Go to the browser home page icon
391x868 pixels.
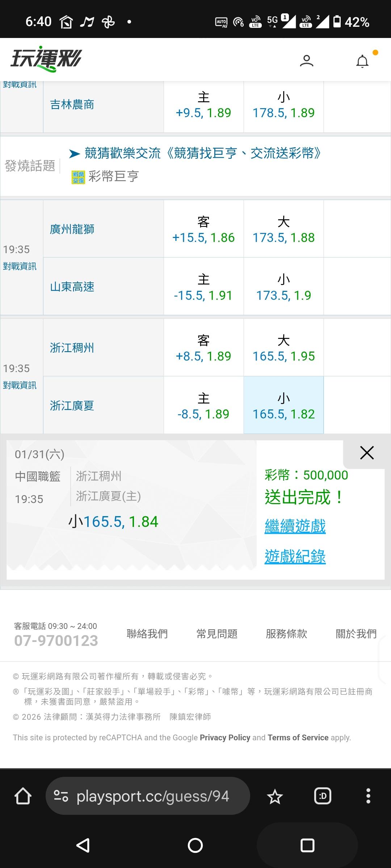[x=23, y=796]
